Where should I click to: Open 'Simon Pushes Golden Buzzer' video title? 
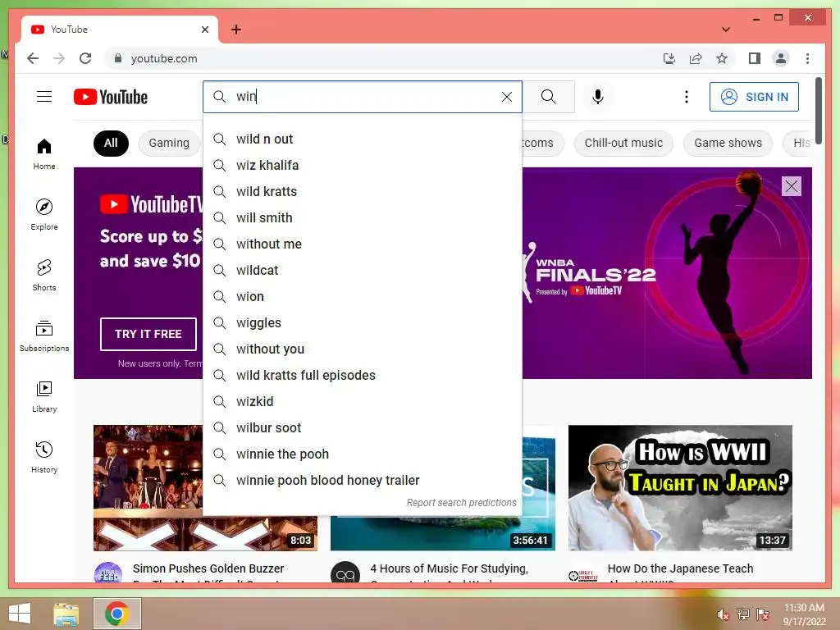point(208,569)
